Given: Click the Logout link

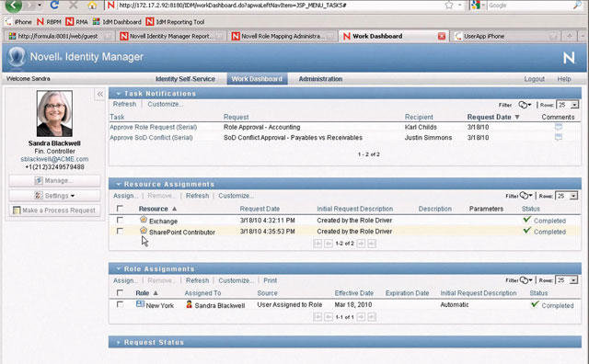Looking at the screenshot, I should coord(534,79).
